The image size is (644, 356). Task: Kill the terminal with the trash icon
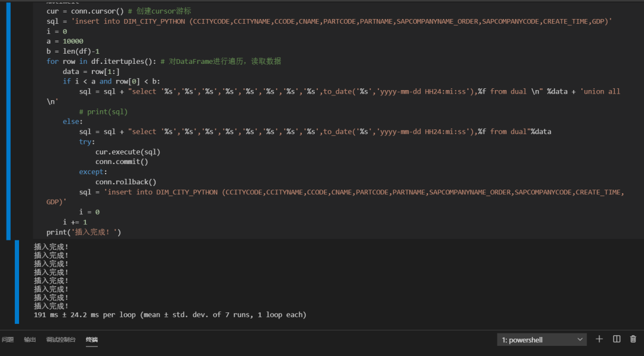[x=633, y=339]
